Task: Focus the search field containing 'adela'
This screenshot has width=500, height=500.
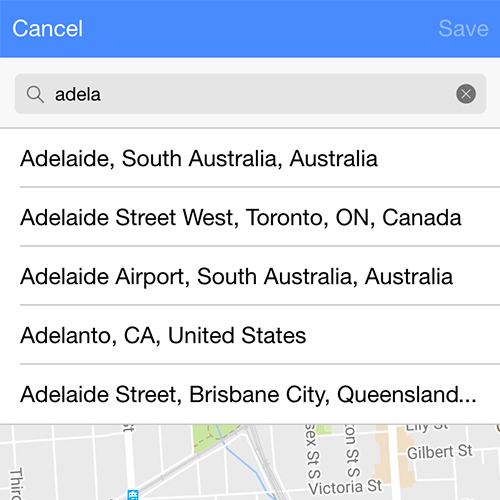Action: tap(250, 94)
